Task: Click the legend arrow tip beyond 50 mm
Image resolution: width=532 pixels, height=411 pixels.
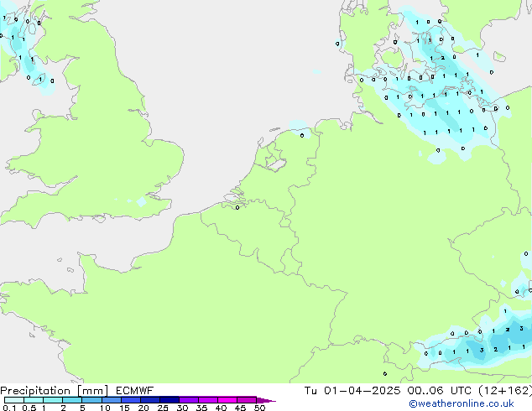Action: click(266, 400)
